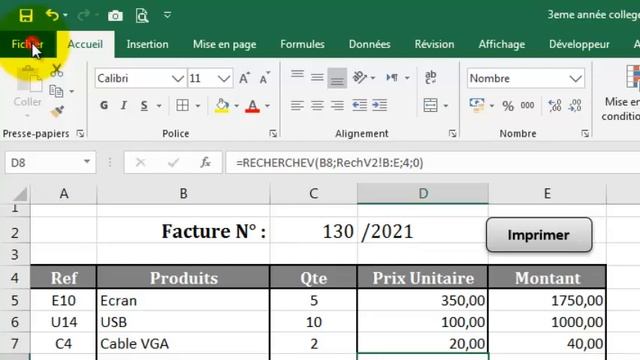640x360 pixels.
Task: Click the Format Painter brush icon
Action: (57, 111)
